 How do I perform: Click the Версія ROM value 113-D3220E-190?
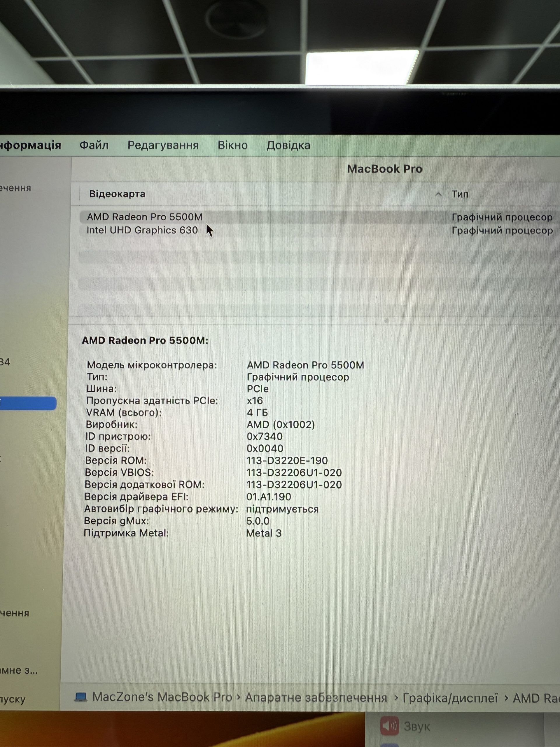coord(287,460)
